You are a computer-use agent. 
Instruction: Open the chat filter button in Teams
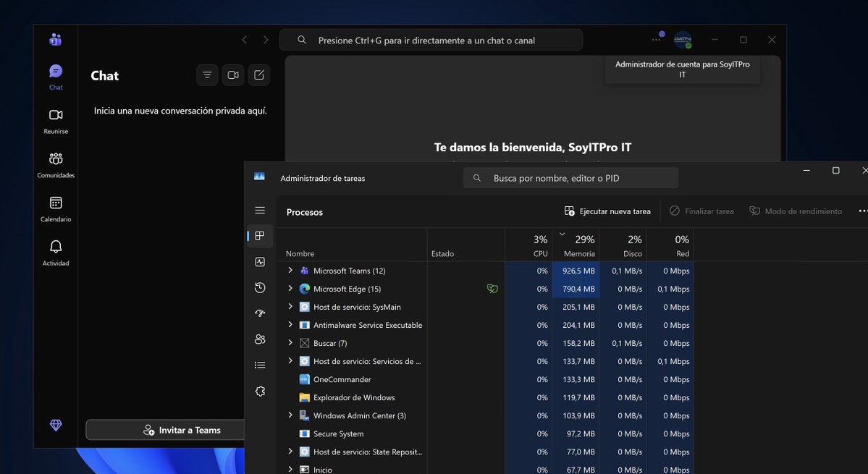(207, 75)
